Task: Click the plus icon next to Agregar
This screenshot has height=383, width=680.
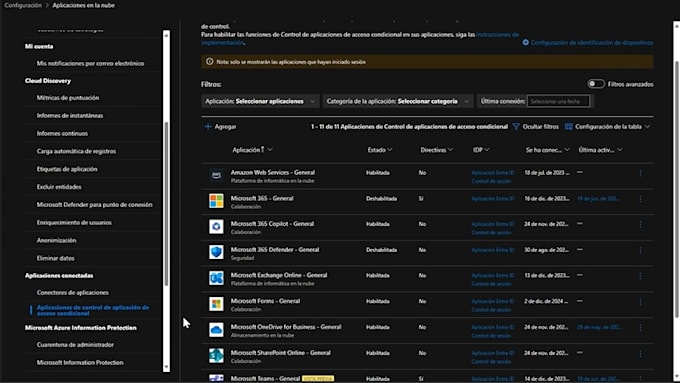Action: pos(208,127)
